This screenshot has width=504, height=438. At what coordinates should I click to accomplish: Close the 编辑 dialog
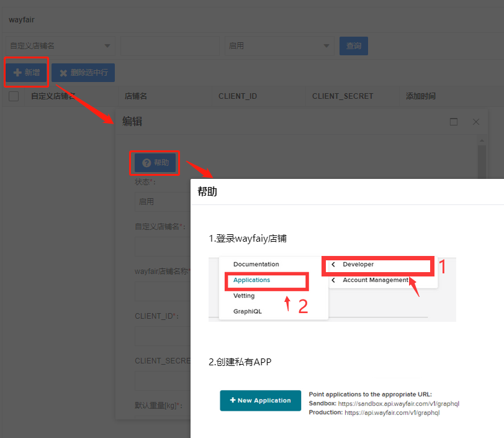click(x=476, y=122)
